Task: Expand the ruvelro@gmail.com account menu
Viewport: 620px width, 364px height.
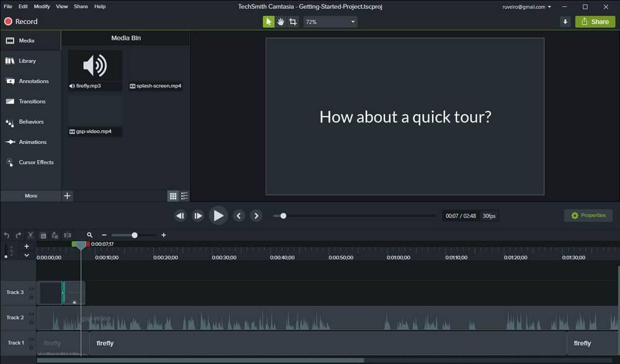Action: [x=526, y=7]
